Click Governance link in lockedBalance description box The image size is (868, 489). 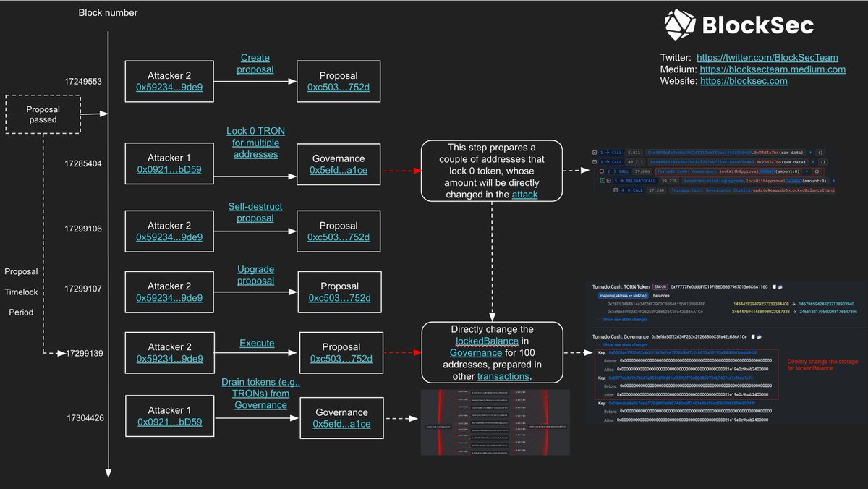476,353
